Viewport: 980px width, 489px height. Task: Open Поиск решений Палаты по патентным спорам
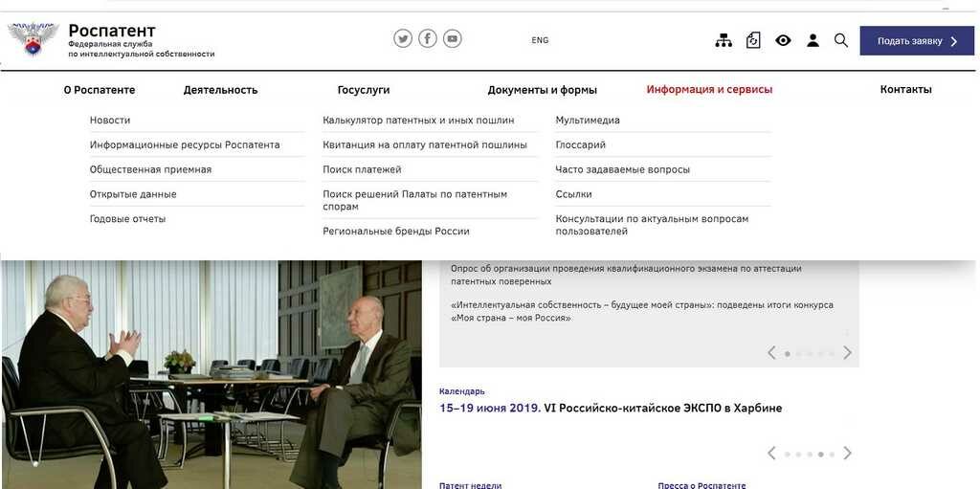(x=415, y=200)
